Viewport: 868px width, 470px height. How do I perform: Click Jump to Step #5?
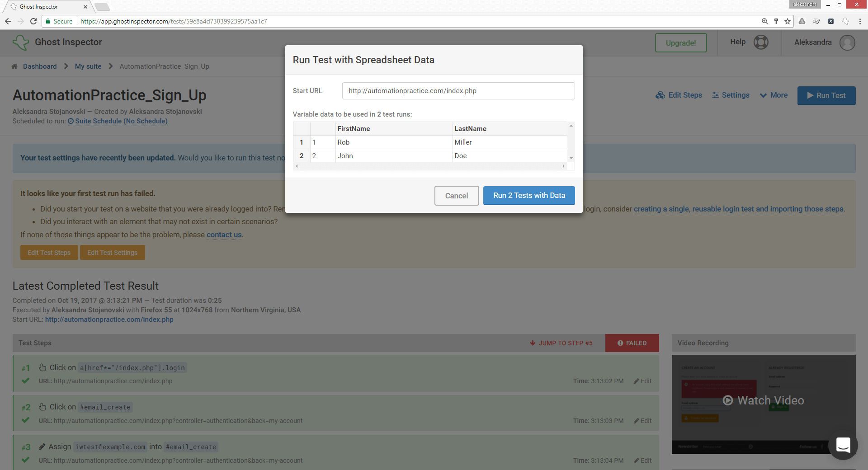click(x=561, y=343)
